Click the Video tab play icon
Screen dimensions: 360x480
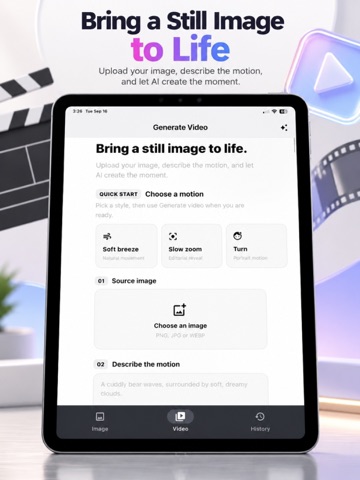pyautogui.click(x=180, y=416)
